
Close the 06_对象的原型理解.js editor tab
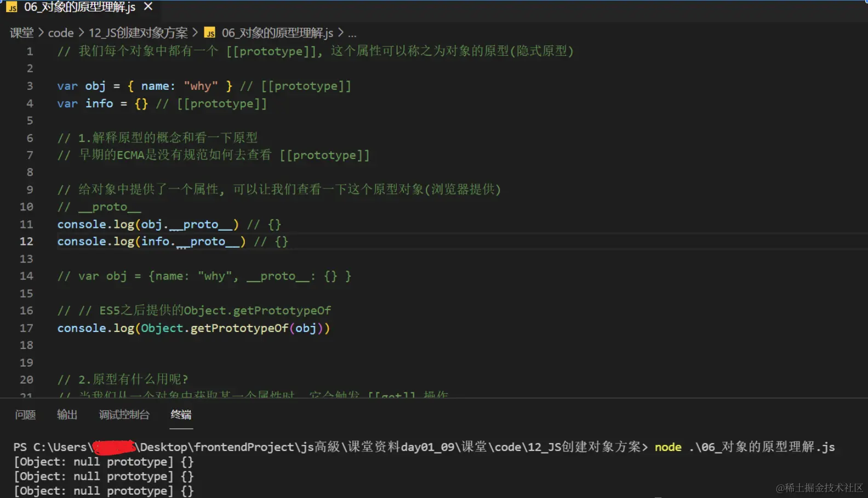click(148, 7)
